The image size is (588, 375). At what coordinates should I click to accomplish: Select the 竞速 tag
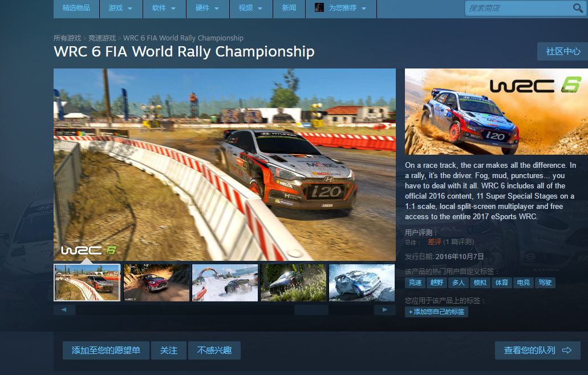pyautogui.click(x=415, y=283)
